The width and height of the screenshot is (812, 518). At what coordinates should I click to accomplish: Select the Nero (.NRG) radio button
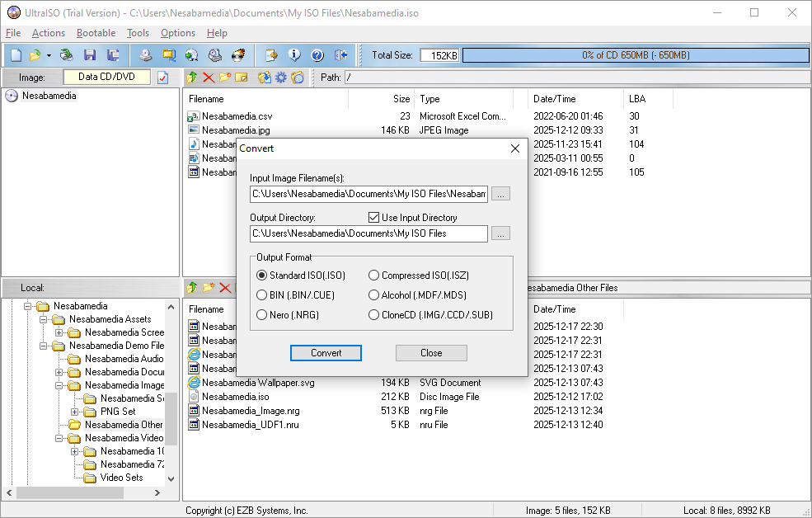[x=262, y=315]
